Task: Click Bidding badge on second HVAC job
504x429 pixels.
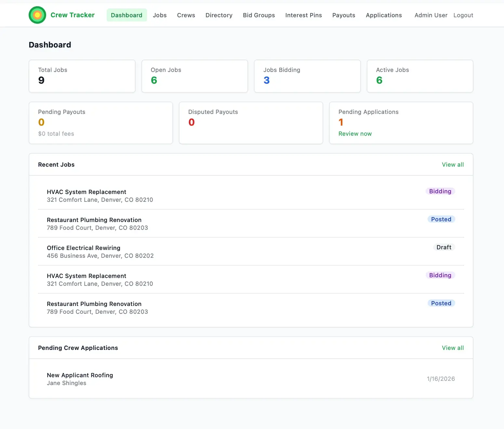Action: tap(440, 275)
